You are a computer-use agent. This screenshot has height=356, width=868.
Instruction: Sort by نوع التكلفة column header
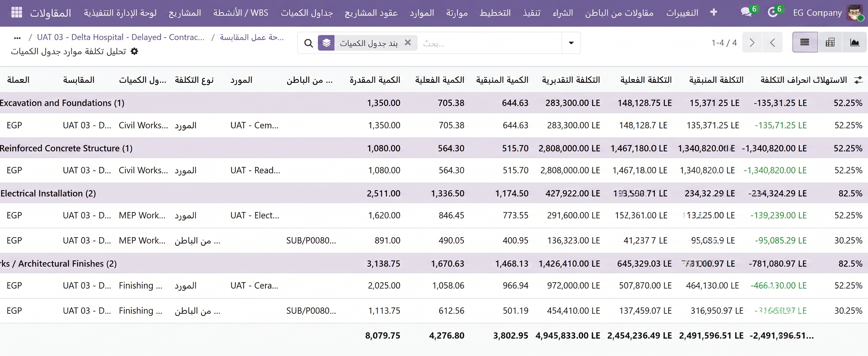pyautogui.click(x=194, y=80)
